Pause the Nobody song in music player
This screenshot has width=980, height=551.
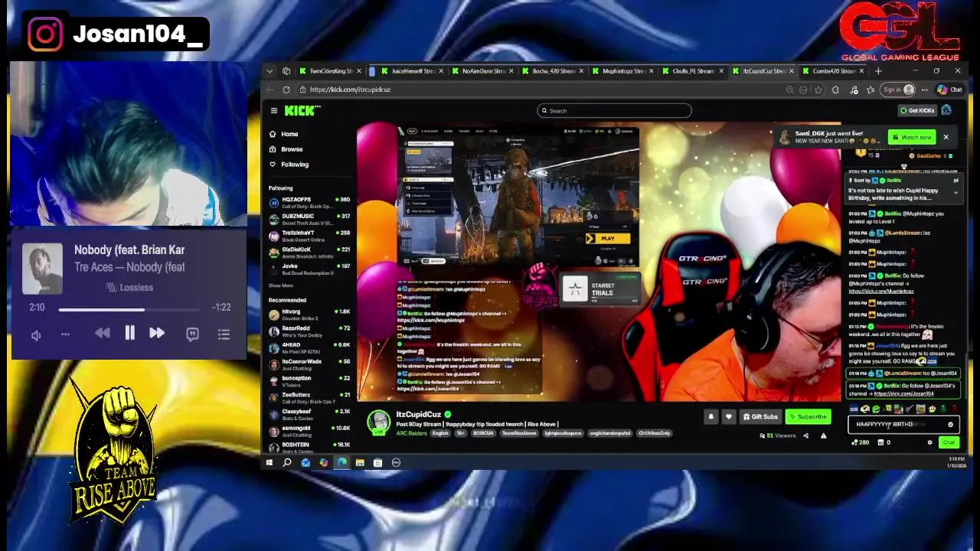[129, 333]
